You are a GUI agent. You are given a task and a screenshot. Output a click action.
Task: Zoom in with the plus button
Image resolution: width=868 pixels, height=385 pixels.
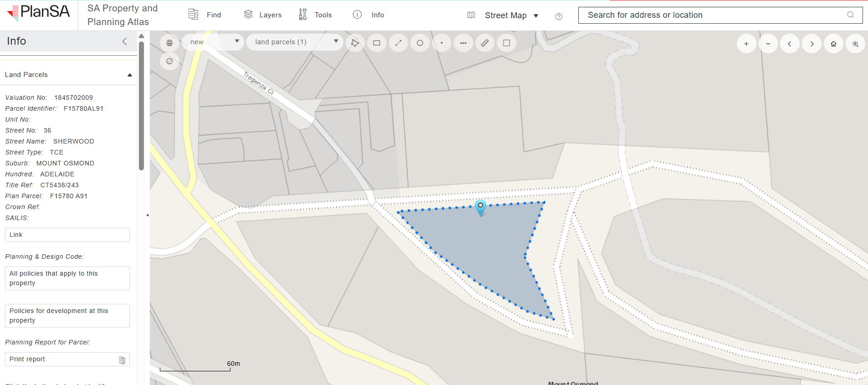[x=746, y=44]
